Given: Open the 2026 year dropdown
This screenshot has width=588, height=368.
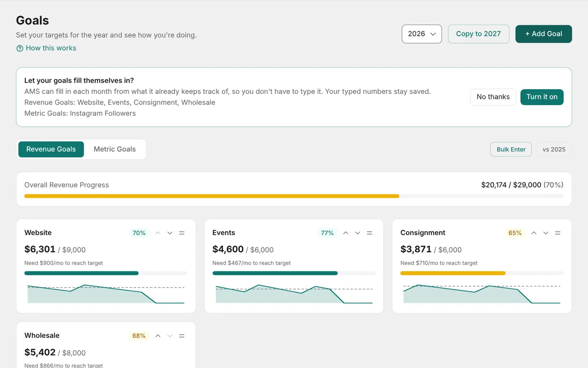Looking at the screenshot, I should click(422, 34).
